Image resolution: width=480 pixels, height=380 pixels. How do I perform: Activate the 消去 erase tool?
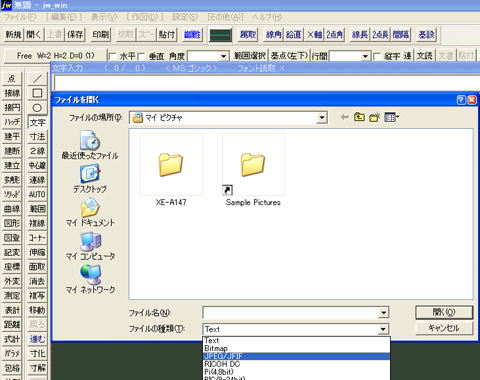click(37, 281)
